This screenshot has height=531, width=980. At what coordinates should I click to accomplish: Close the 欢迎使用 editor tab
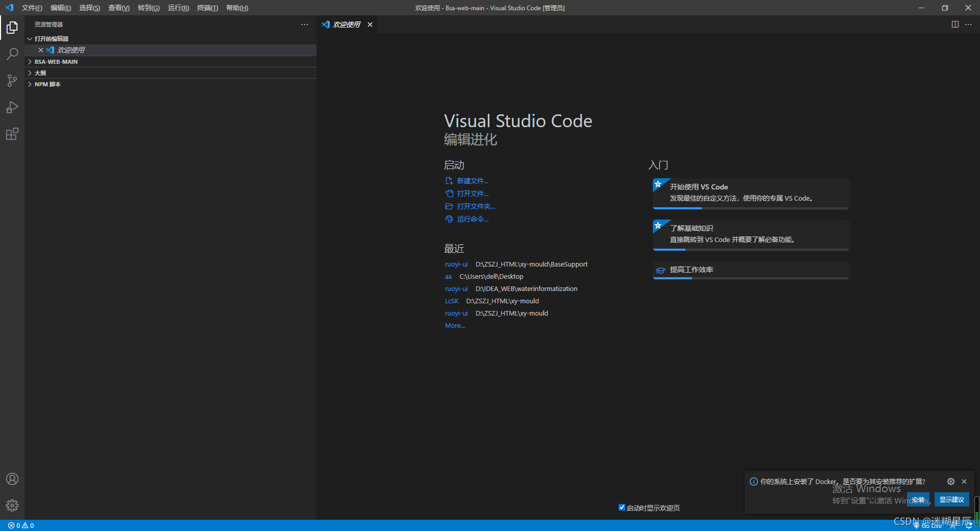pos(370,25)
